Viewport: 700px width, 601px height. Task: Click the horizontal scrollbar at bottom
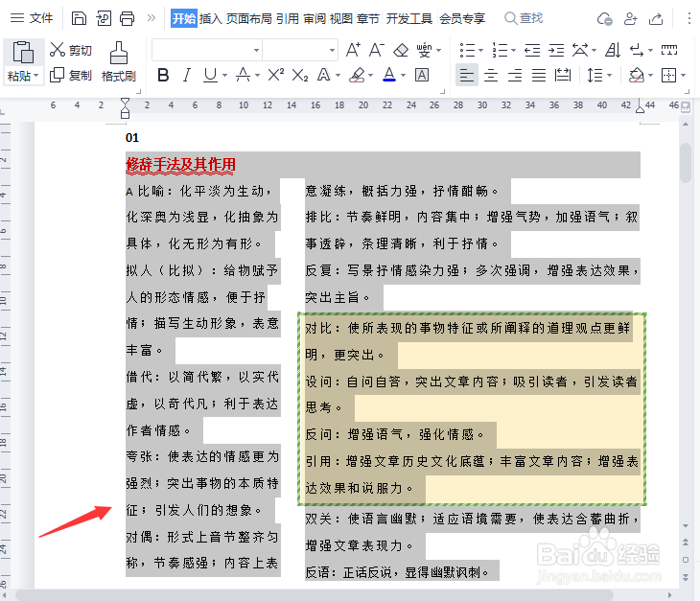click(315, 595)
